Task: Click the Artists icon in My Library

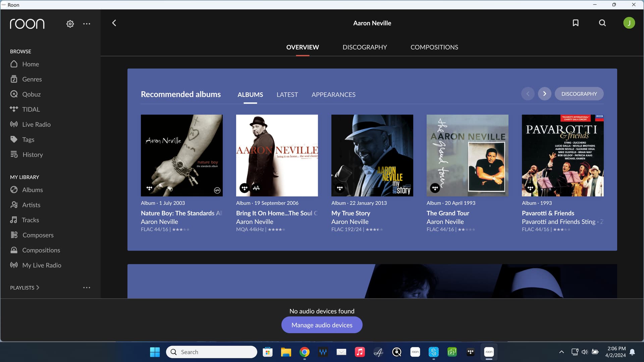Action: pos(14,204)
